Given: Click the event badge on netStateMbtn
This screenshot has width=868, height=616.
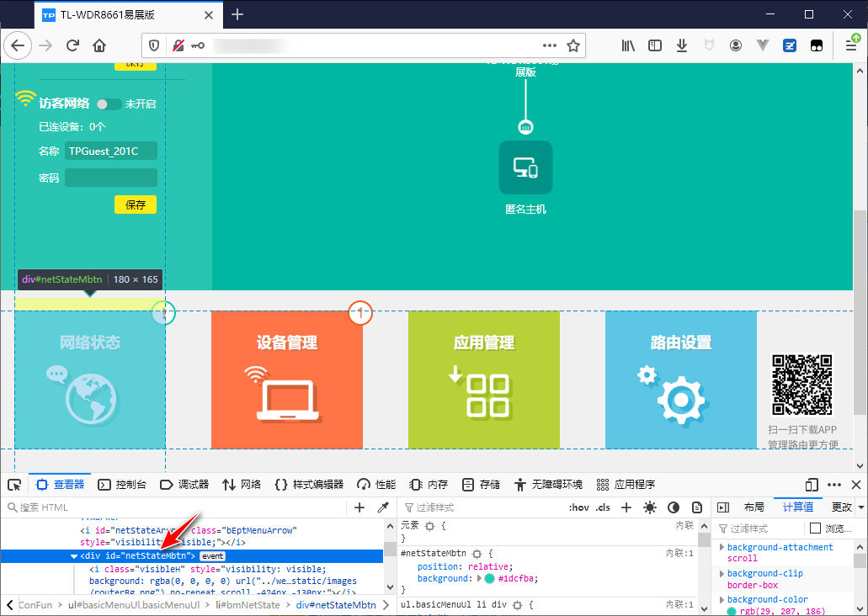Looking at the screenshot, I should coord(212,556).
